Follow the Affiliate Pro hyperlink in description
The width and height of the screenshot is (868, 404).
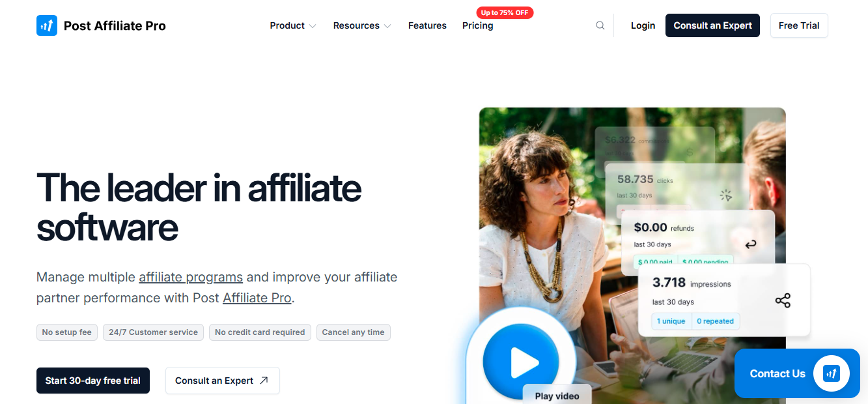tap(257, 298)
